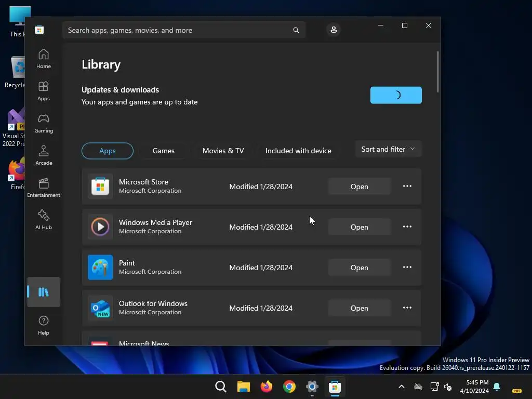Screen dimensions: 532x399
Task: Switch to the Games tab
Action: 164,151
